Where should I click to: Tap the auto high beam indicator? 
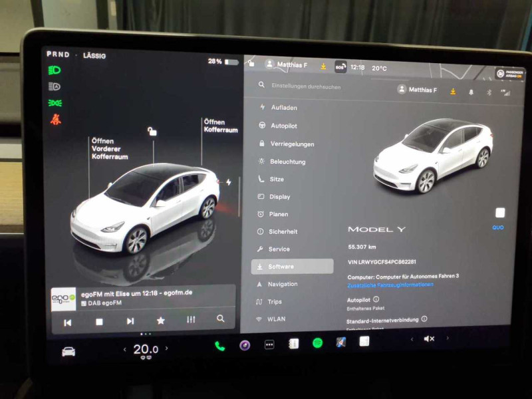click(55, 87)
